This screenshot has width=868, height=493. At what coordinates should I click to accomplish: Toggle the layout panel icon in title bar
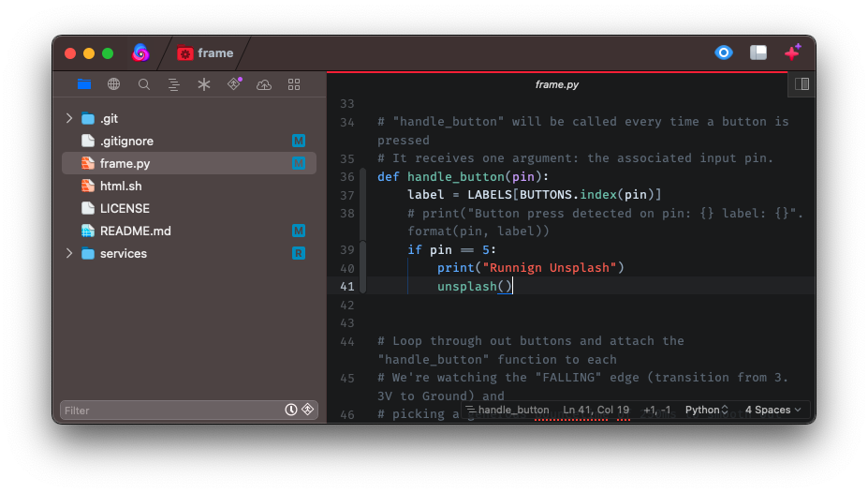coord(758,52)
